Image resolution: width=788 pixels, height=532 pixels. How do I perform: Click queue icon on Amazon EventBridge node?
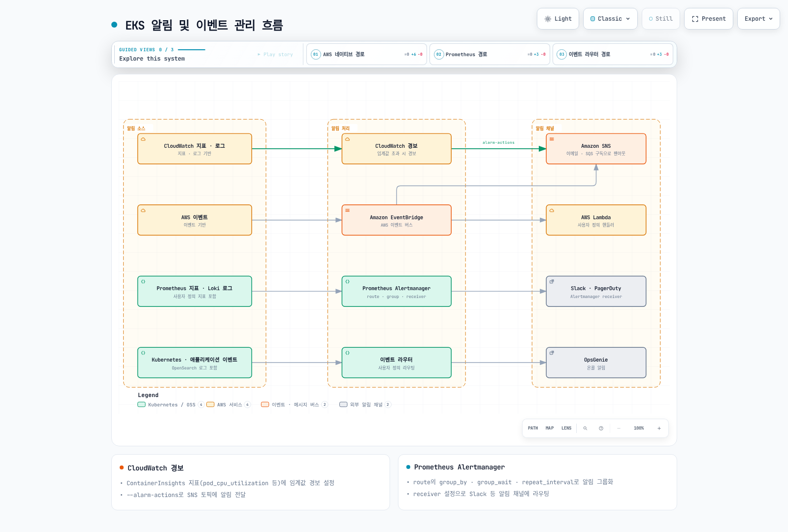tap(347, 210)
